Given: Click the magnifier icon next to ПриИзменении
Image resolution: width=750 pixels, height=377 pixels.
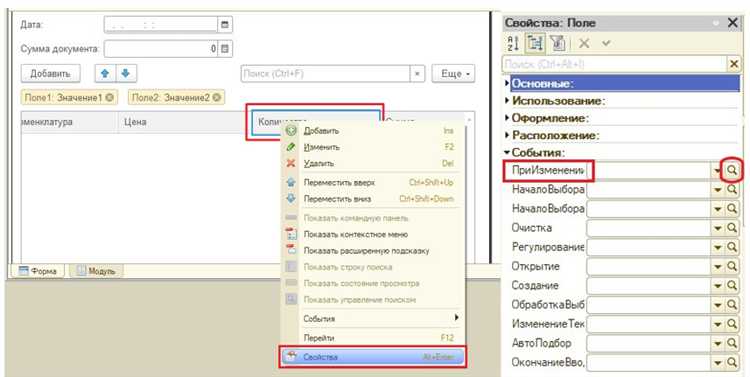Looking at the screenshot, I should tap(732, 170).
